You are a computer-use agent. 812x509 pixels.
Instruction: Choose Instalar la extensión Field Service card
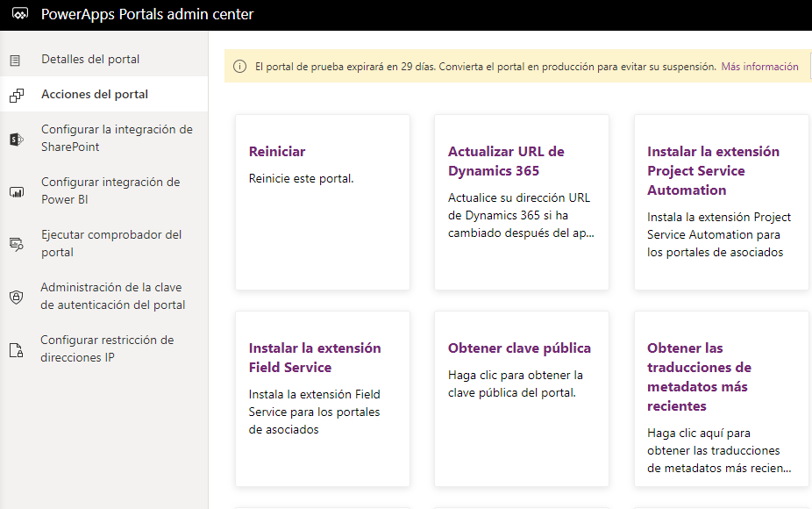(x=323, y=398)
